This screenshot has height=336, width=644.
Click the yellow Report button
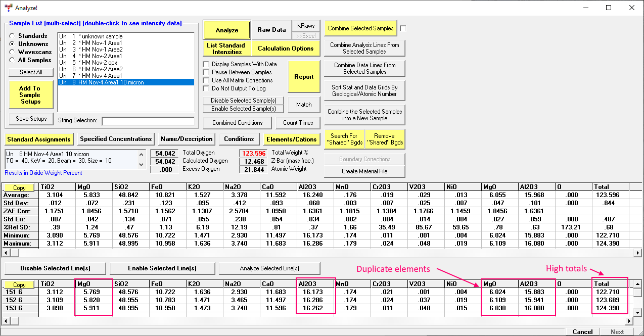(x=304, y=77)
